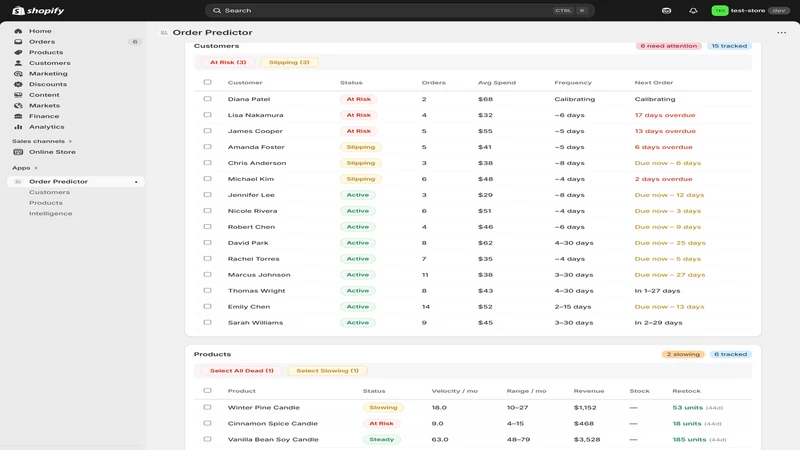Open the notifications bell
The width and height of the screenshot is (800, 450).
[x=693, y=11]
